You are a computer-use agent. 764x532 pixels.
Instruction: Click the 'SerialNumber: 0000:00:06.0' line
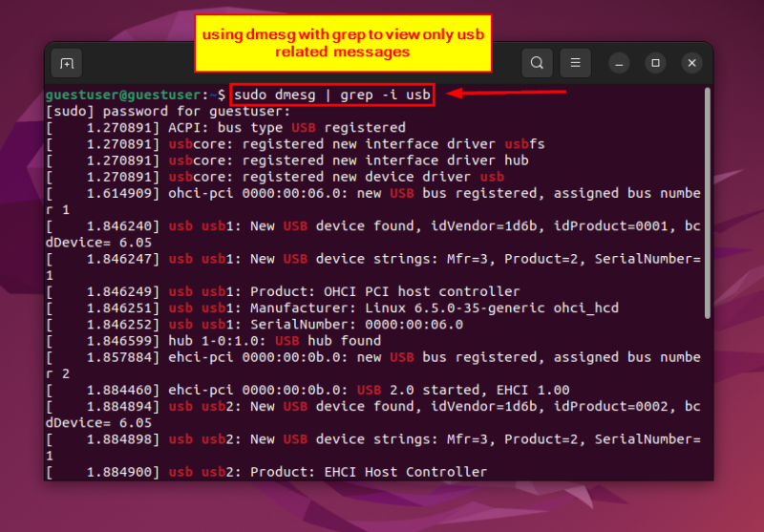tap(254, 325)
